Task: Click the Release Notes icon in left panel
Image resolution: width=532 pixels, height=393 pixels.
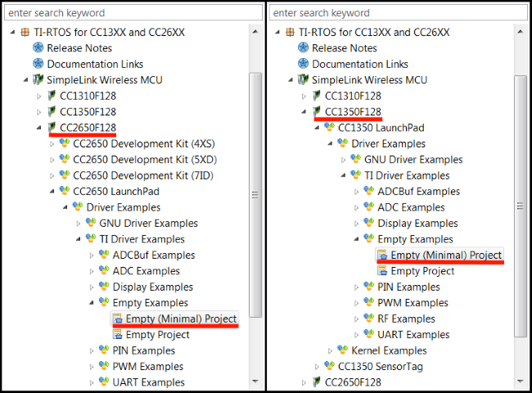Action: click(x=38, y=47)
